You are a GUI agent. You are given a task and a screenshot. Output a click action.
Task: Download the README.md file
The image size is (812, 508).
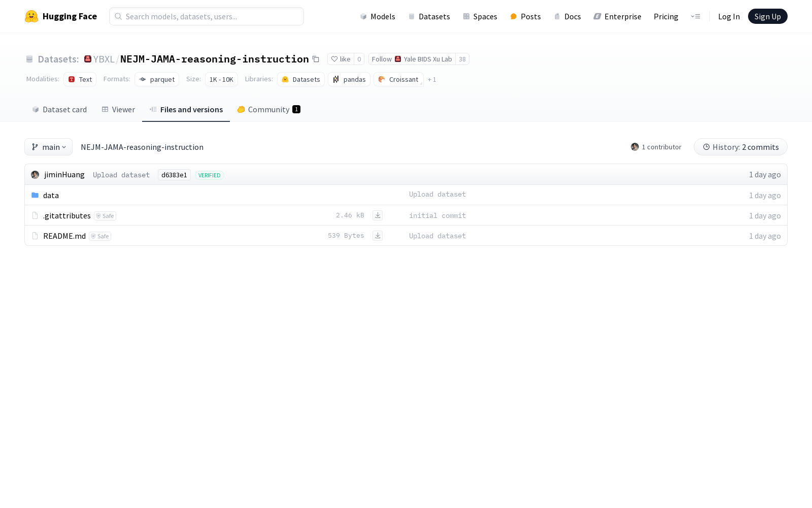tap(378, 236)
